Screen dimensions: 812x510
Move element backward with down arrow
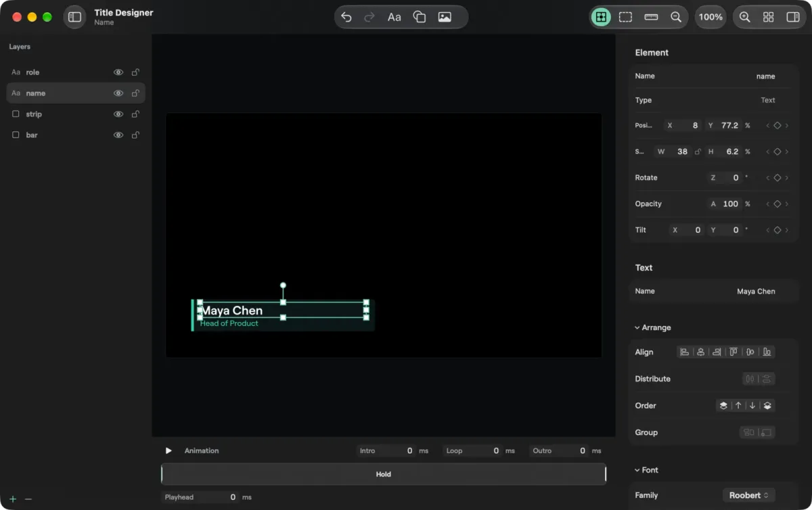[x=752, y=406]
